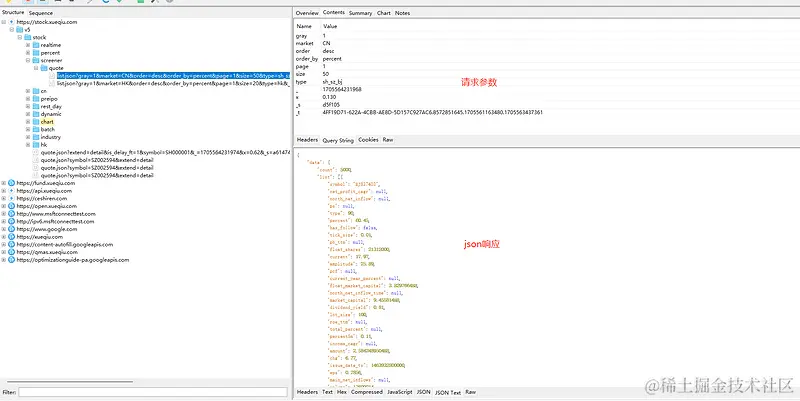Expand the fund.xueqiu.com host node
Viewport: 800px width, 401px height.
click(x=4, y=183)
